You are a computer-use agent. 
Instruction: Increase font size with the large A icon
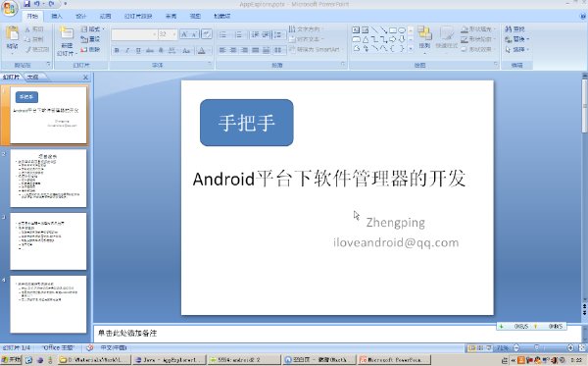[x=184, y=34]
